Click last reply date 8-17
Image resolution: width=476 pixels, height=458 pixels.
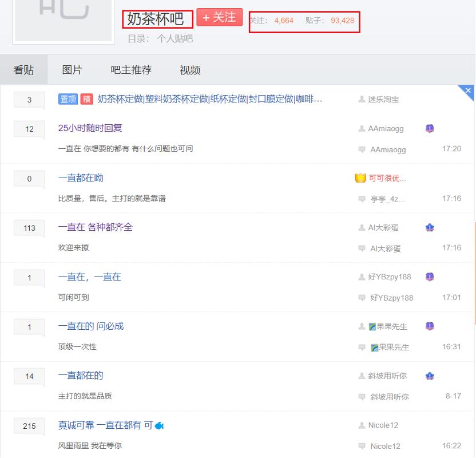[453, 396]
